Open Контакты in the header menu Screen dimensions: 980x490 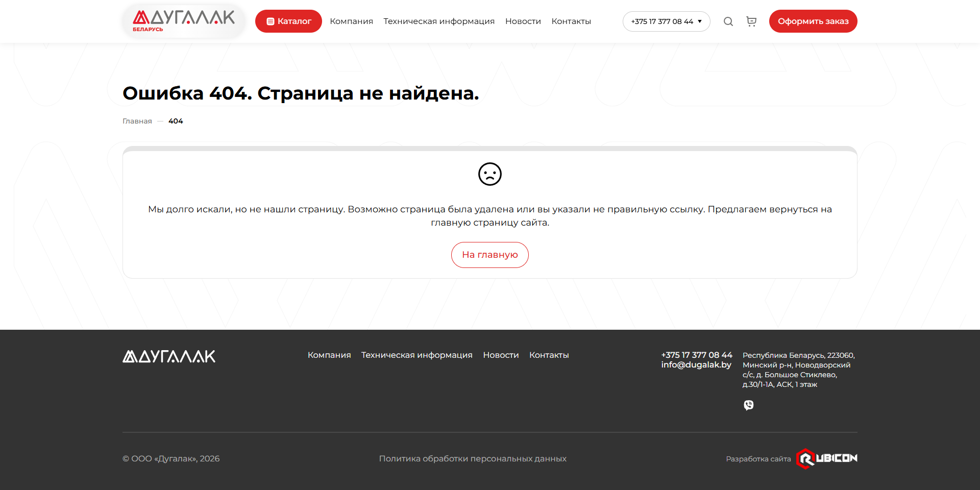point(571,21)
